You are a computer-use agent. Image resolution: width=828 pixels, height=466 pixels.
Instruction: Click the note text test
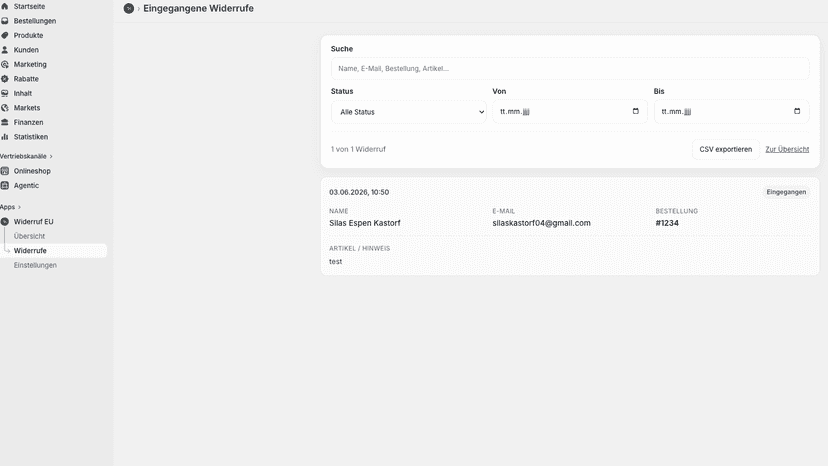(335, 262)
